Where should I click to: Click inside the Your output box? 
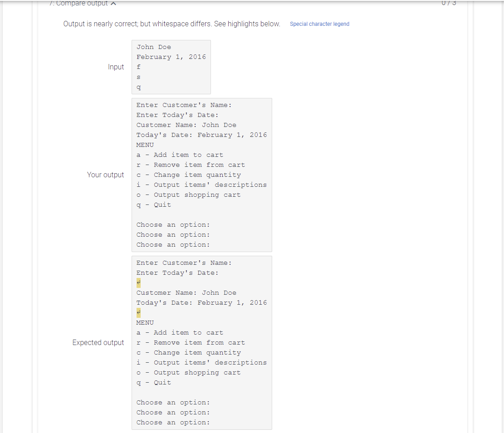(x=201, y=174)
